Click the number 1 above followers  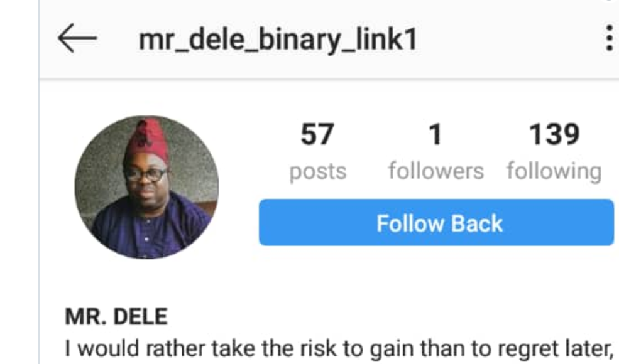[x=435, y=134]
